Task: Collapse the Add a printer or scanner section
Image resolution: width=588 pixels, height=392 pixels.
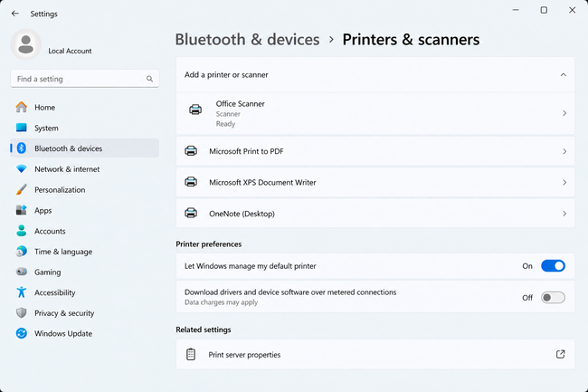Action: coord(564,74)
